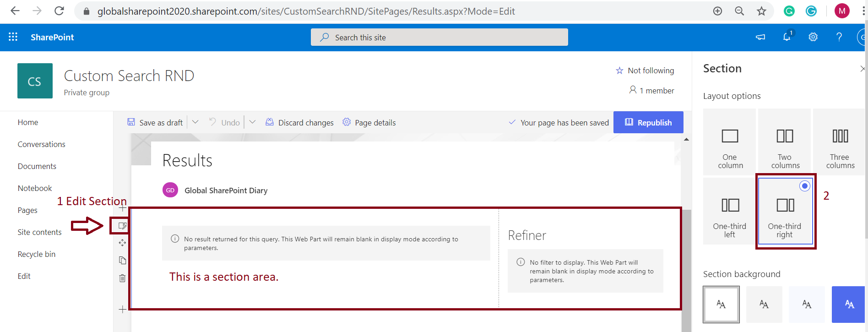Click the Chrome profile avatar M
Image resolution: width=868 pixels, height=332 pixels.
tap(842, 11)
